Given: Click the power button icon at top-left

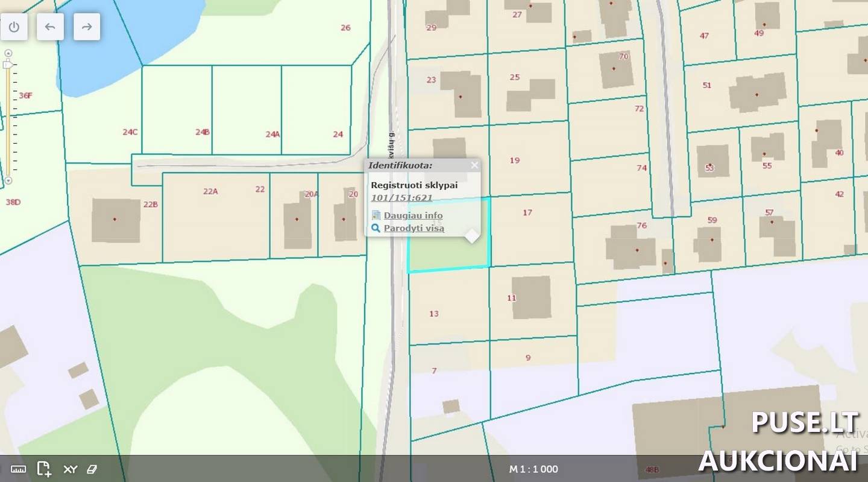Looking at the screenshot, I should coord(14,27).
